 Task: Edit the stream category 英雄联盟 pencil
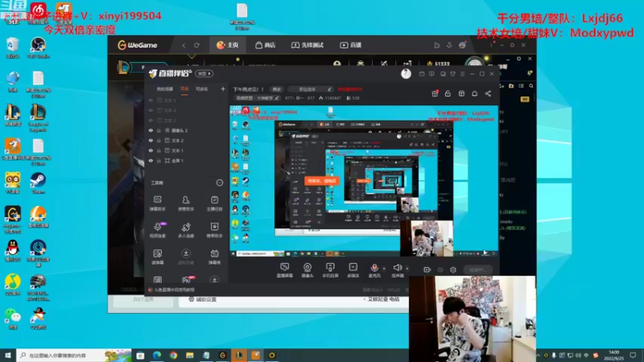[x=277, y=98]
